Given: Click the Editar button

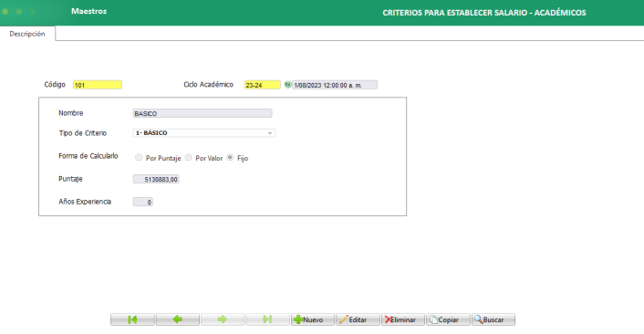Looking at the screenshot, I should point(358,319).
